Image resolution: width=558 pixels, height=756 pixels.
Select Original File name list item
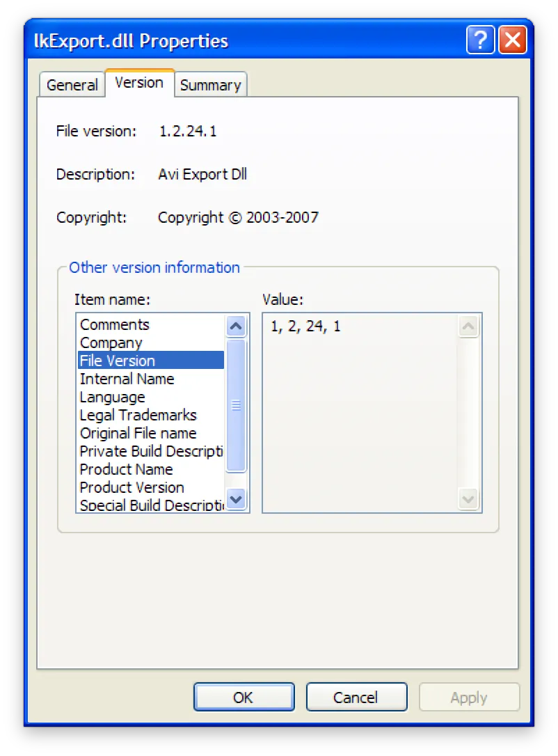pos(151,433)
